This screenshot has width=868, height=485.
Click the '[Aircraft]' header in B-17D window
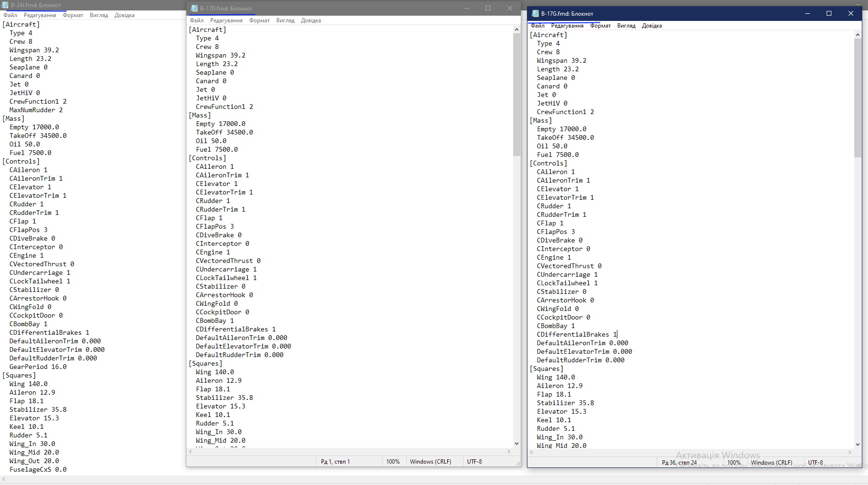tap(207, 29)
